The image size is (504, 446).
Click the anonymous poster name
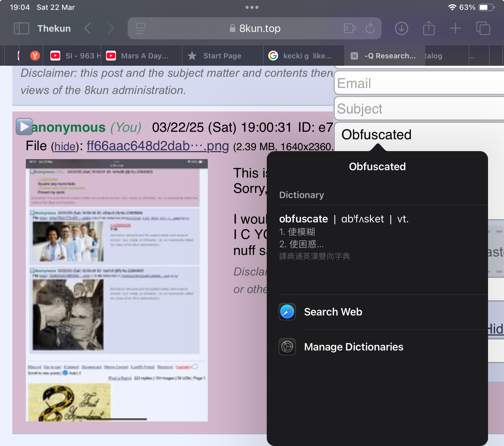coord(69,127)
